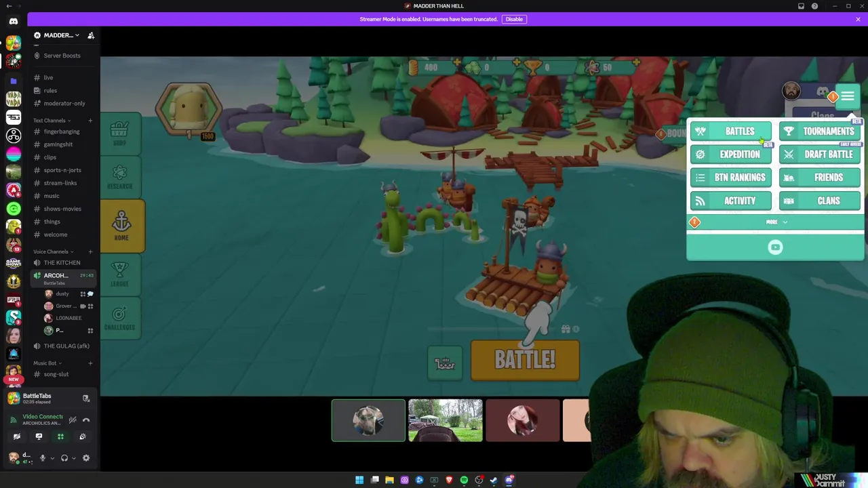Viewport: 868px width, 488px height.
Task: Add a channel to Text Channels
Action: coord(90,121)
